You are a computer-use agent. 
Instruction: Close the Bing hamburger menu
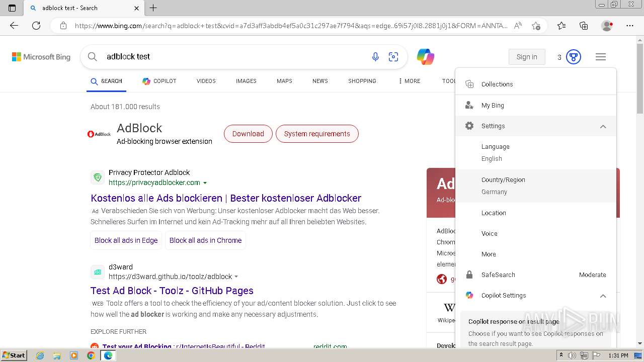[601, 57]
